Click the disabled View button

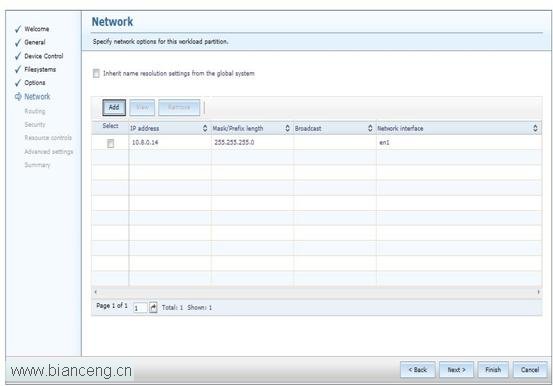142,107
